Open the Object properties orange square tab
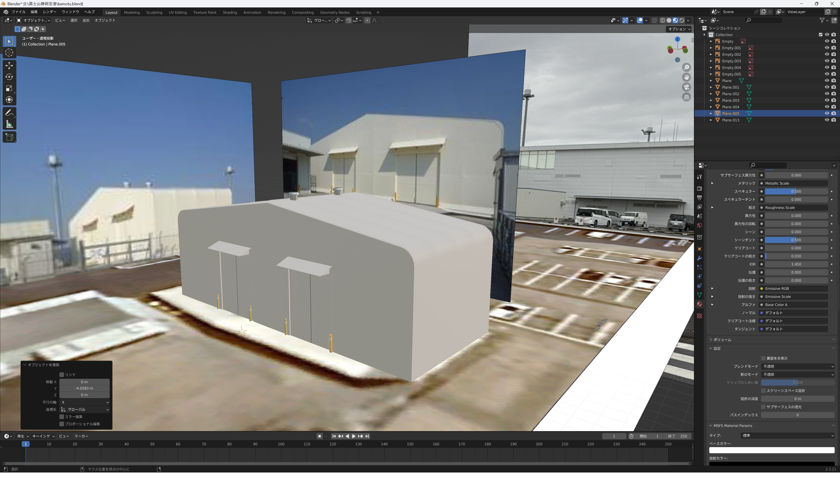 pyautogui.click(x=699, y=249)
